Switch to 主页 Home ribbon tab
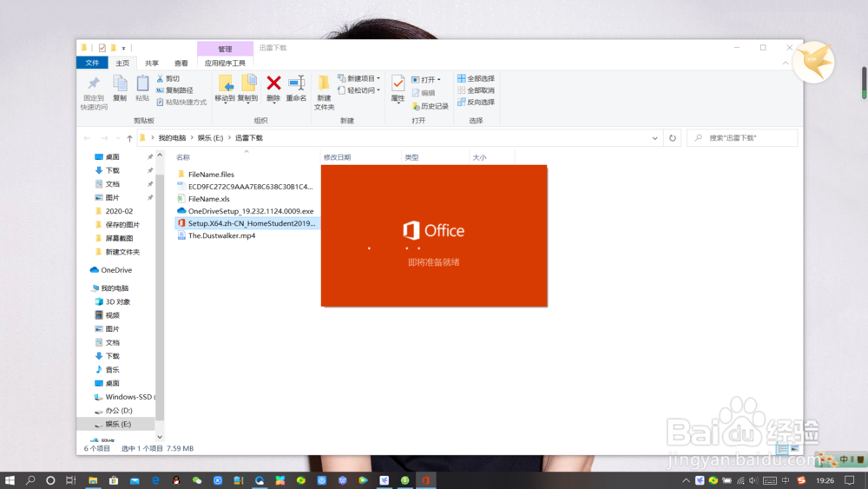The width and height of the screenshot is (868, 489). 122,63
